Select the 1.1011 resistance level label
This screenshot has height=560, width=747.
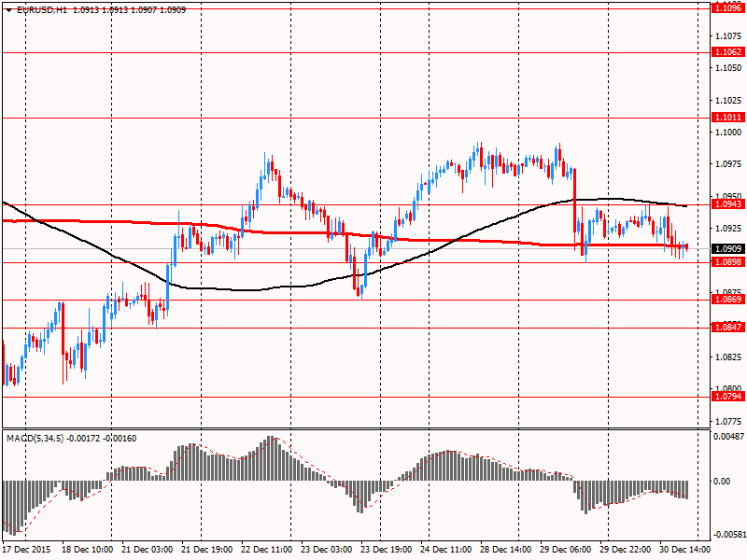(728, 118)
